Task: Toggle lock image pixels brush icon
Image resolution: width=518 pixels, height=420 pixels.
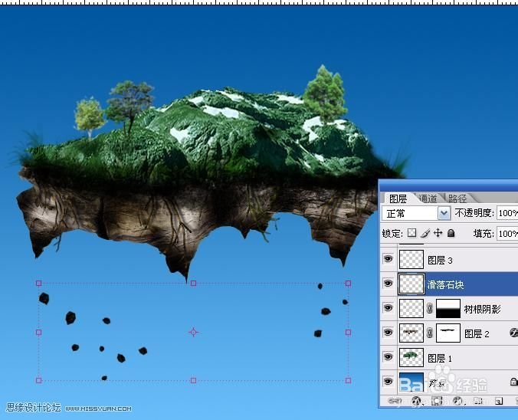Action: (425, 233)
